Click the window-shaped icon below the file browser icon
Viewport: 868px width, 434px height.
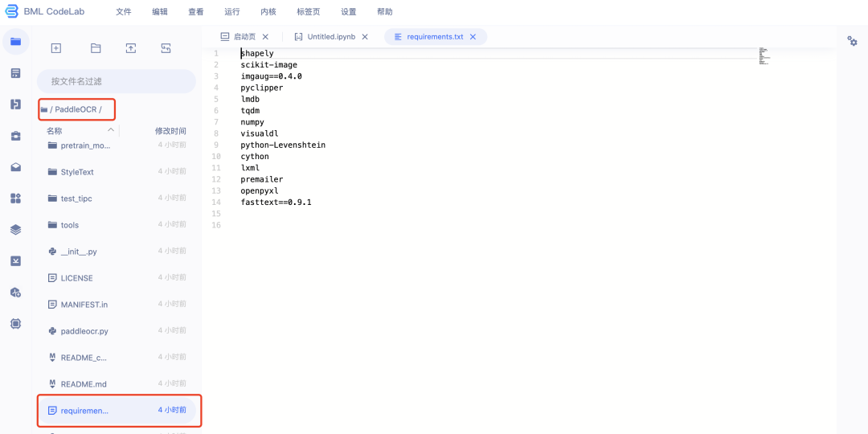(x=15, y=73)
